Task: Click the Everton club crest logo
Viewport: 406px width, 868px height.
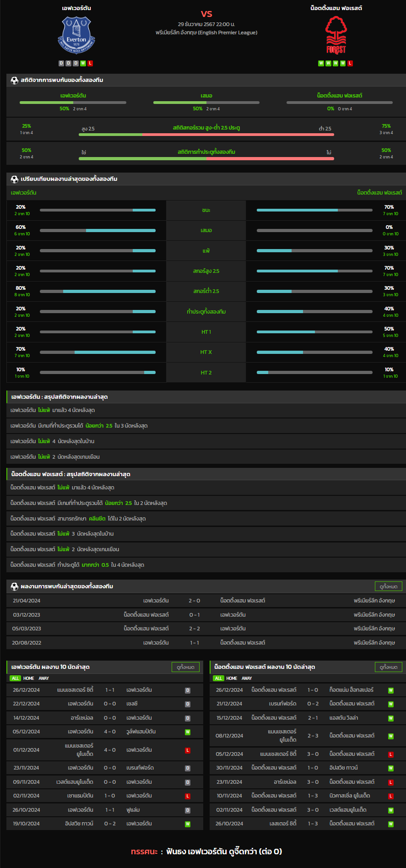Action: (x=76, y=35)
